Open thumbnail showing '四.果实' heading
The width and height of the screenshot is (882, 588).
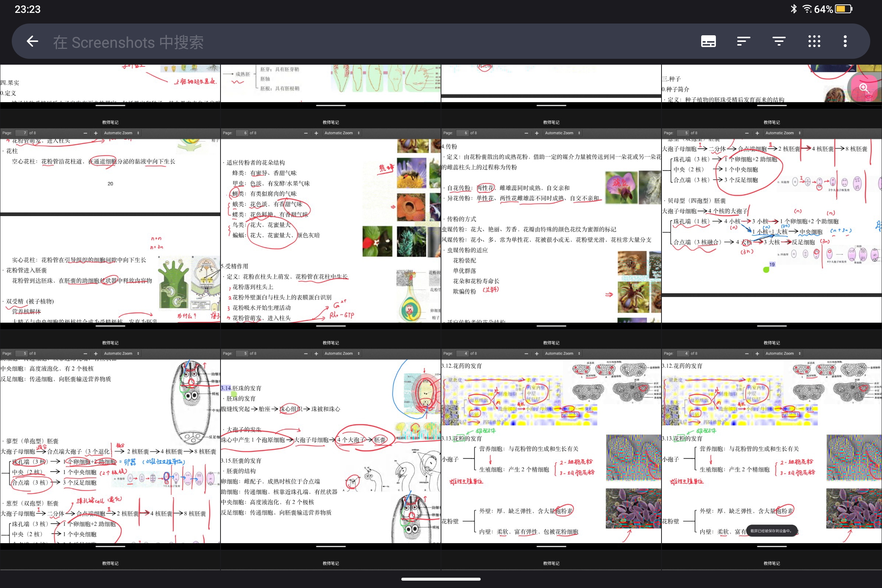pos(110,87)
